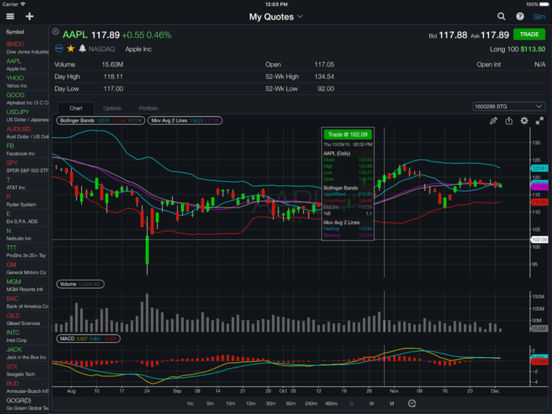Viewport: 552px width, 414px height.
Task: Select $INDU Dow Jones in watchlist
Action: (25, 48)
